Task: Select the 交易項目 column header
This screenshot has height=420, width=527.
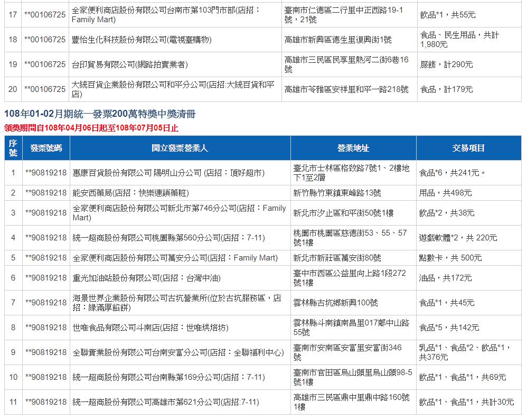Action: [x=468, y=148]
